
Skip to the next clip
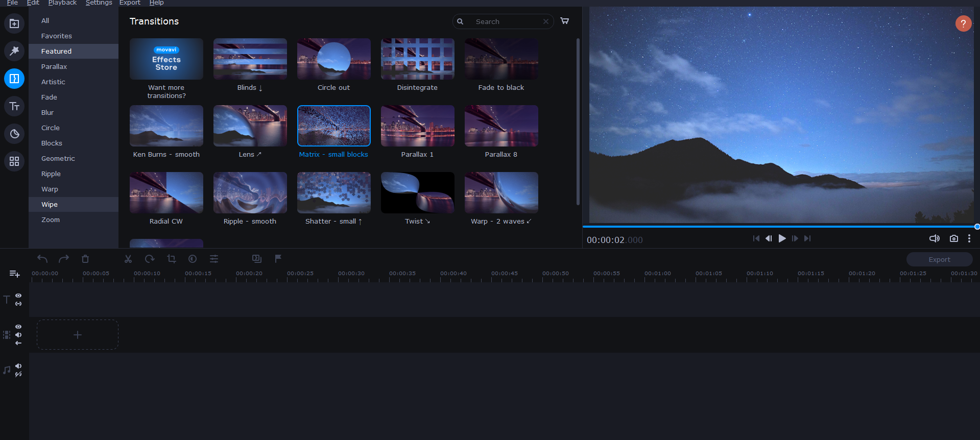click(807, 238)
